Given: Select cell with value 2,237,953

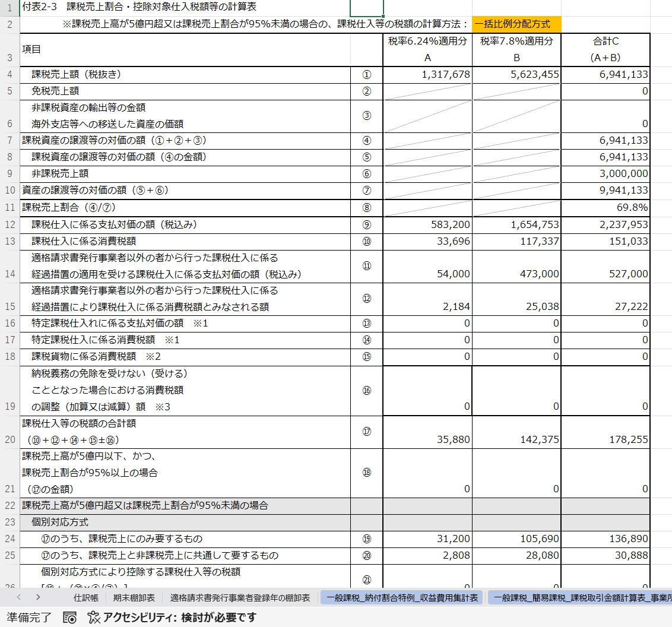Looking at the screenshot, I should [606, 225].
